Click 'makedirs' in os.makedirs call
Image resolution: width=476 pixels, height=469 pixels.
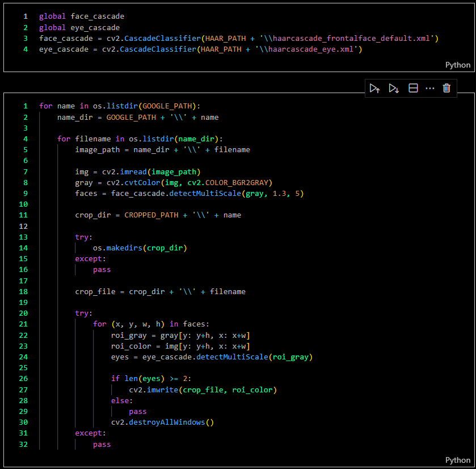124,248
